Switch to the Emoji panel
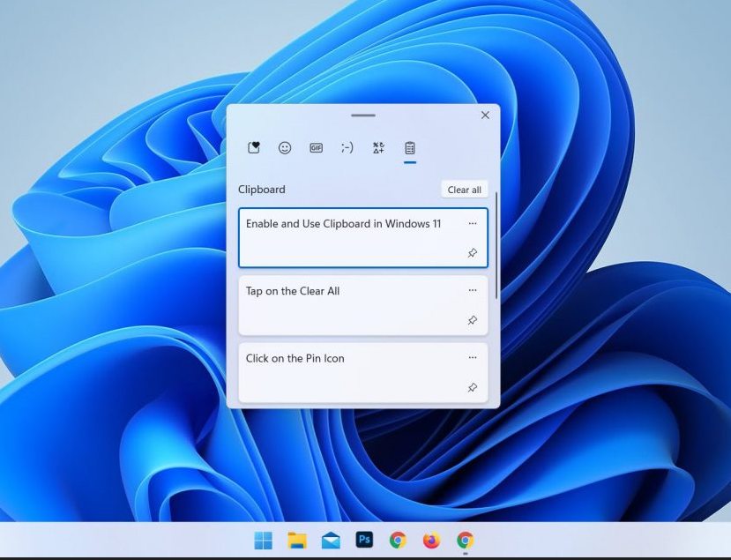 click(285, 147)
